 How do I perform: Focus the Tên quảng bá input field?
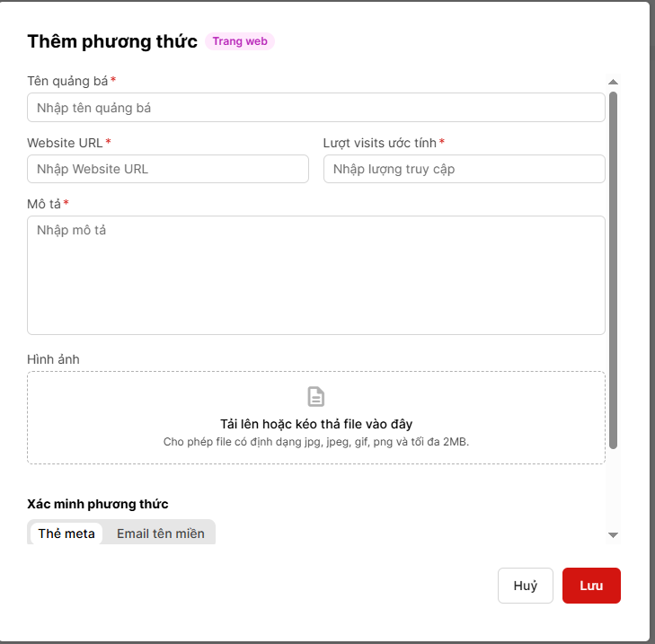click(x=315, y=108)
